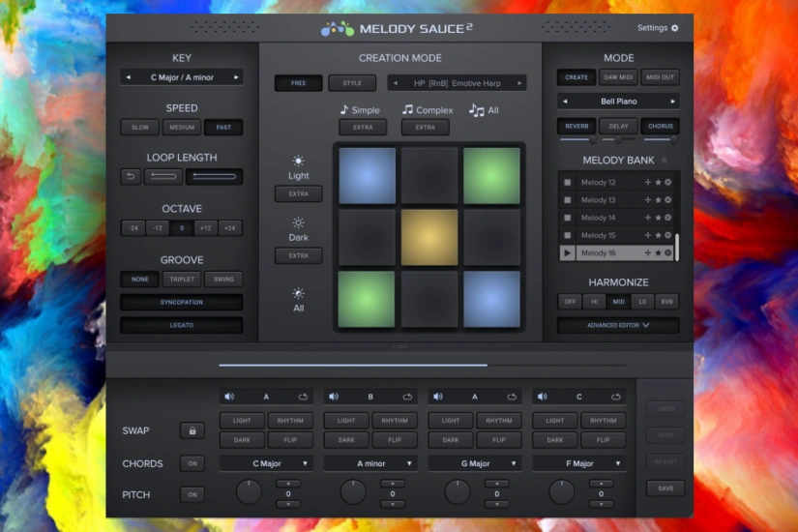Click the Dark sun icon
Viewport: 798px width, 532px height.
coord(298,223)
